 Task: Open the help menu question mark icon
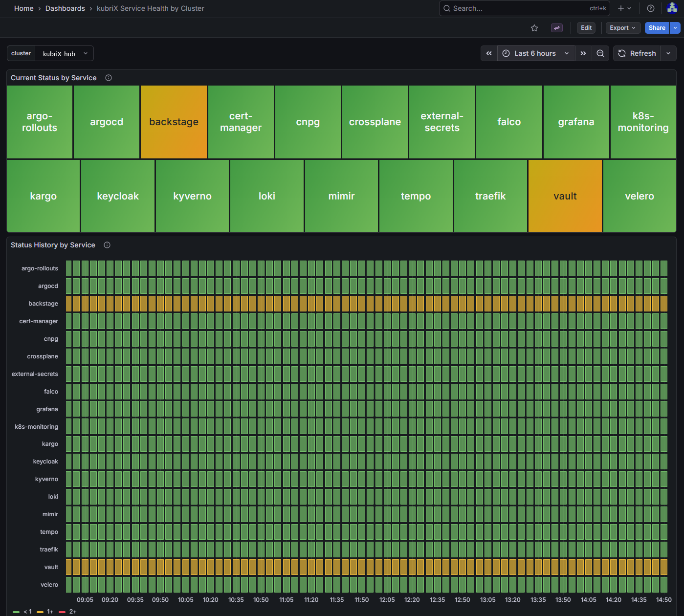pyautogui.click(x=650, y=8)
